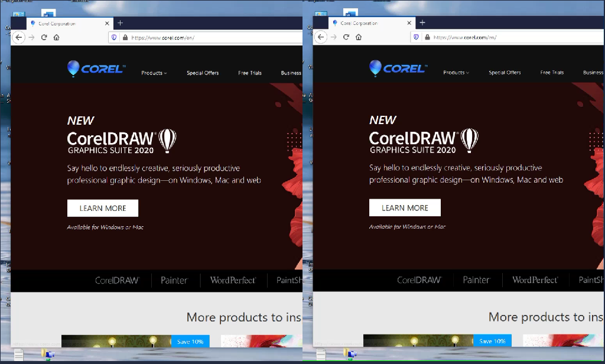The image size is (605, 364).
Task: Open Special Offers in the left window
Action: click(203, 73)
